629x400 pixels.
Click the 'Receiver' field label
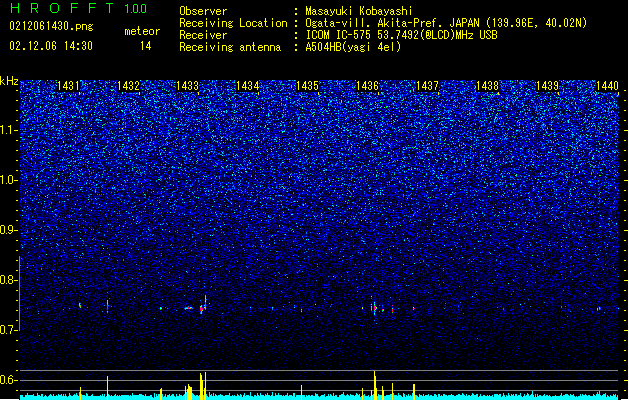pos(203,35)
